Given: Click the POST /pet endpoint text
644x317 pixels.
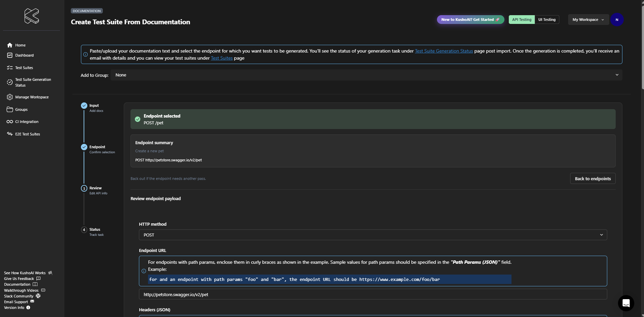Looking at the screenshot, I should pos(153,123).
